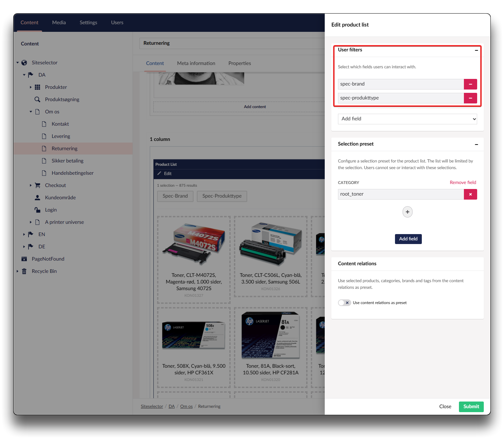
Task: Add a category value with the plus circle
Action: pos(408,212)
